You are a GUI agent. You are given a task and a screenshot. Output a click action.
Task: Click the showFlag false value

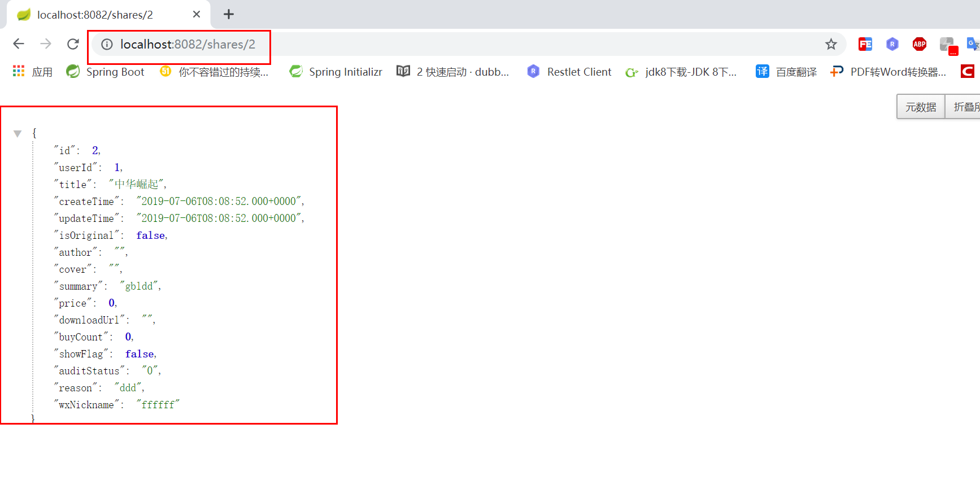click(x=140, y=353)
